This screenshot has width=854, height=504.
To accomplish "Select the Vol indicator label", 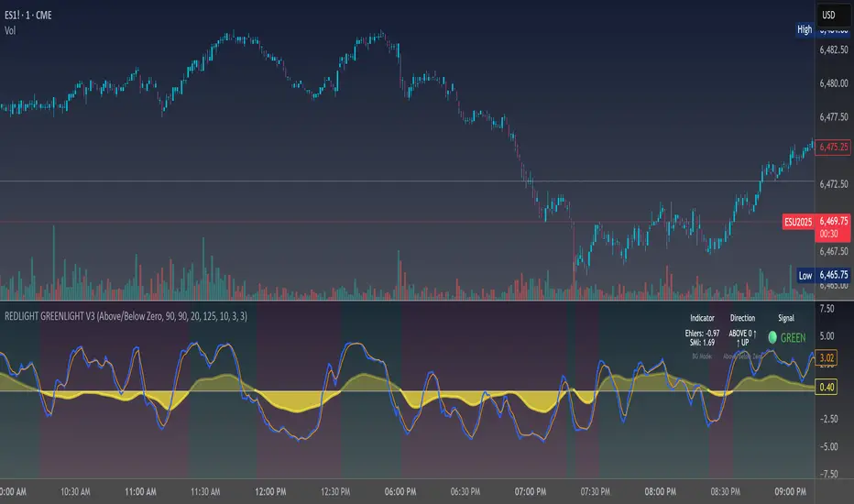I will click(x=10, y=30).
